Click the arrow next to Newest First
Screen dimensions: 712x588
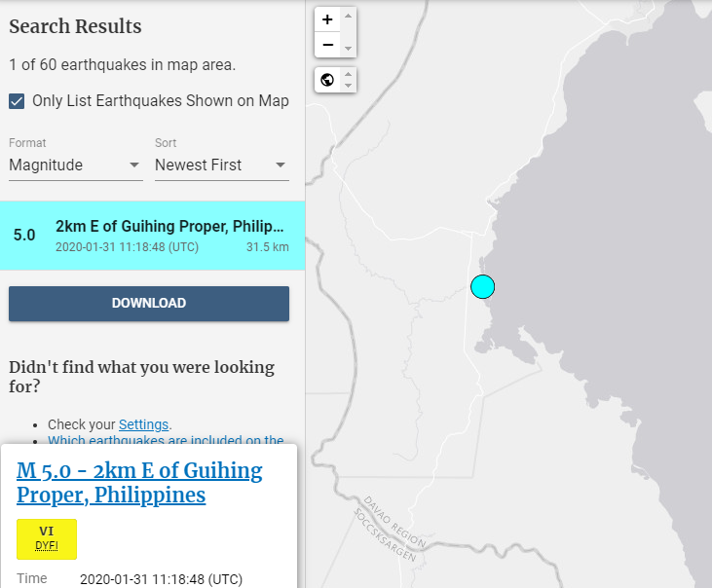(x=281, y=165)
